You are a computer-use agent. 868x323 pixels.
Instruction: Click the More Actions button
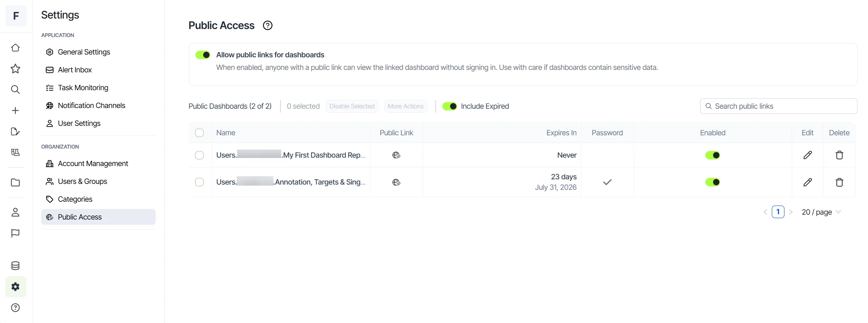(x=406, y=106)
